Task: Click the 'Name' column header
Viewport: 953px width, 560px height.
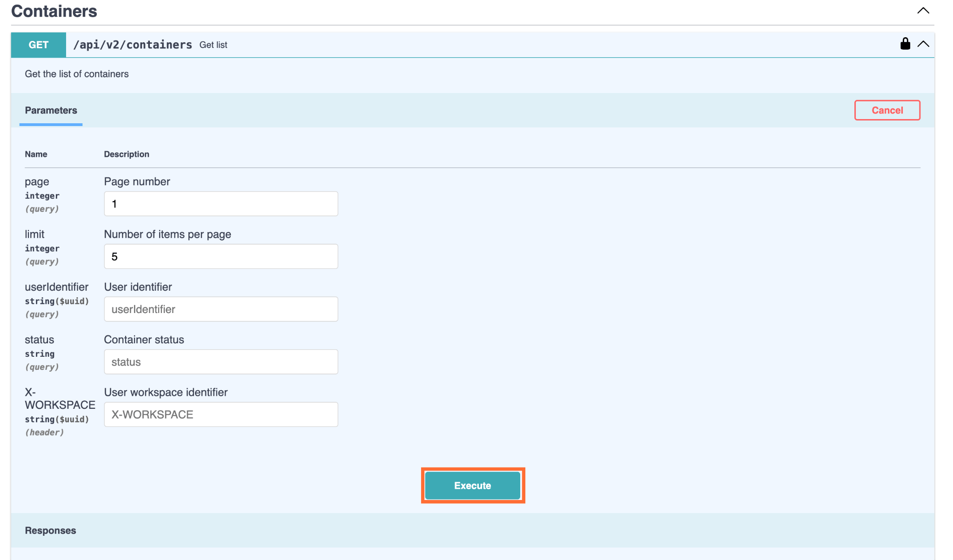Action: (x=36, y=154)
